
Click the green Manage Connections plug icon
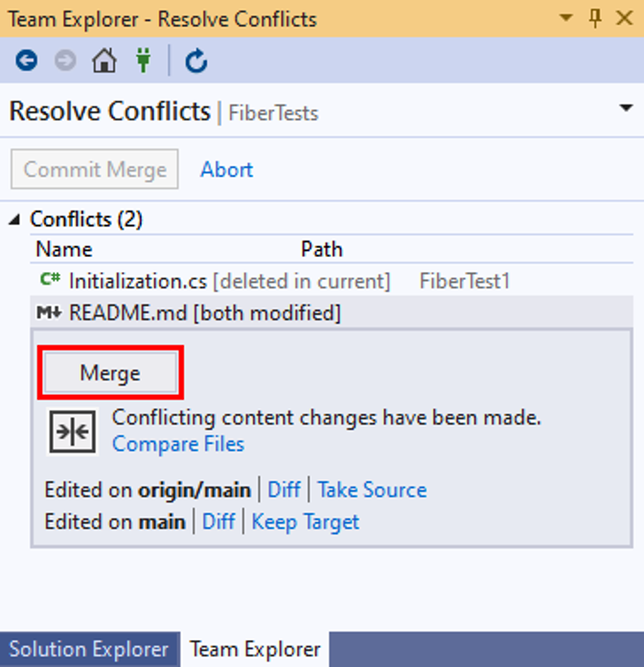143,61
